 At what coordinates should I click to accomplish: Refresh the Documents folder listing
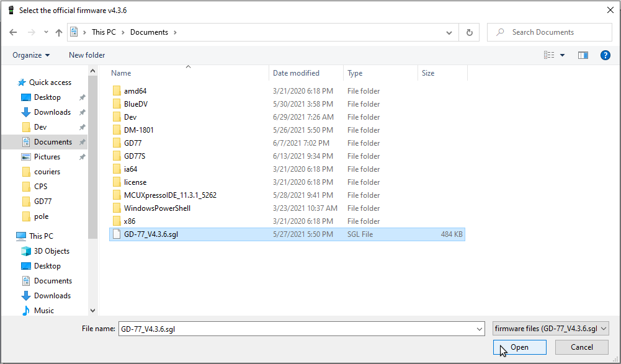(470, 32)
